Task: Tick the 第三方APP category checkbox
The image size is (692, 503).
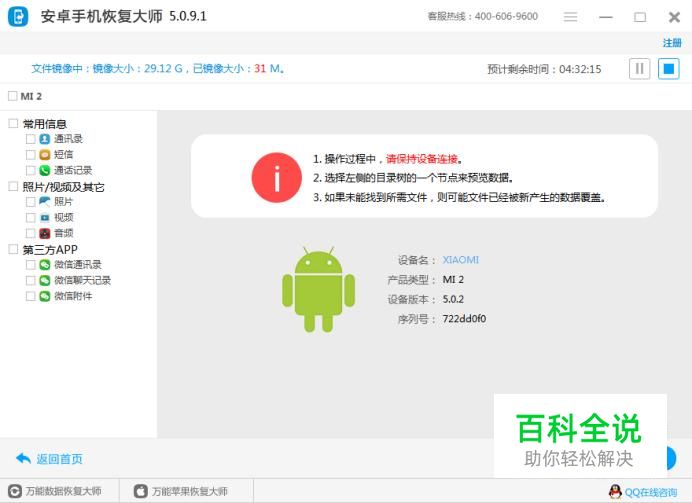Action: (x=13, y=249)
